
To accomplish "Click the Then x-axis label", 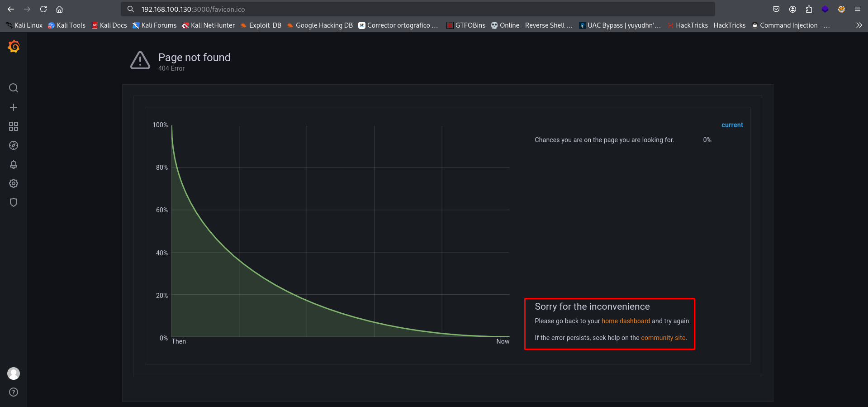I will pos(179,341).
